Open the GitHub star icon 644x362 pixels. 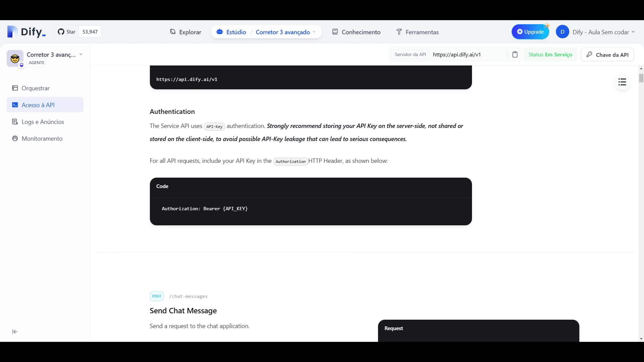[61, 31]
